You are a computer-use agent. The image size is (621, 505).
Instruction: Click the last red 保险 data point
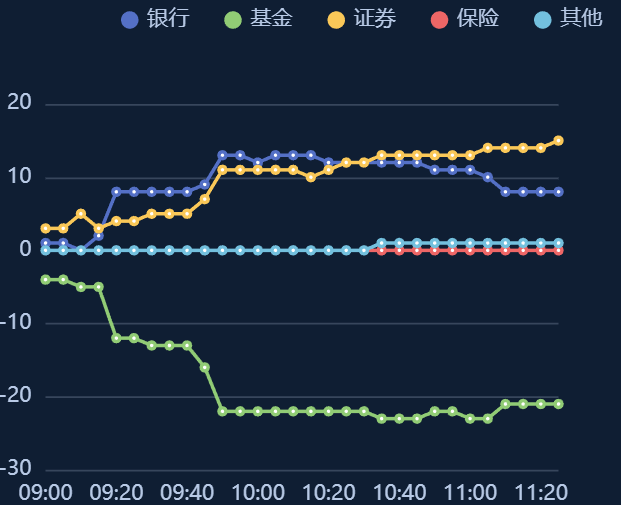tap(558, 251)
